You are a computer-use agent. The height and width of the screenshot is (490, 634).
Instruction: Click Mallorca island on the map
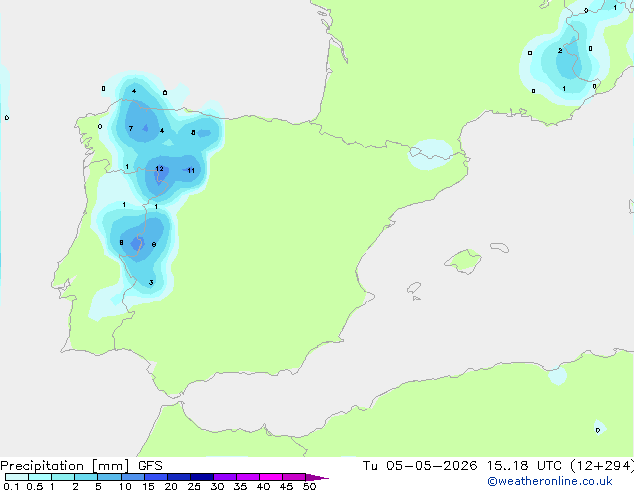point(464,261)
